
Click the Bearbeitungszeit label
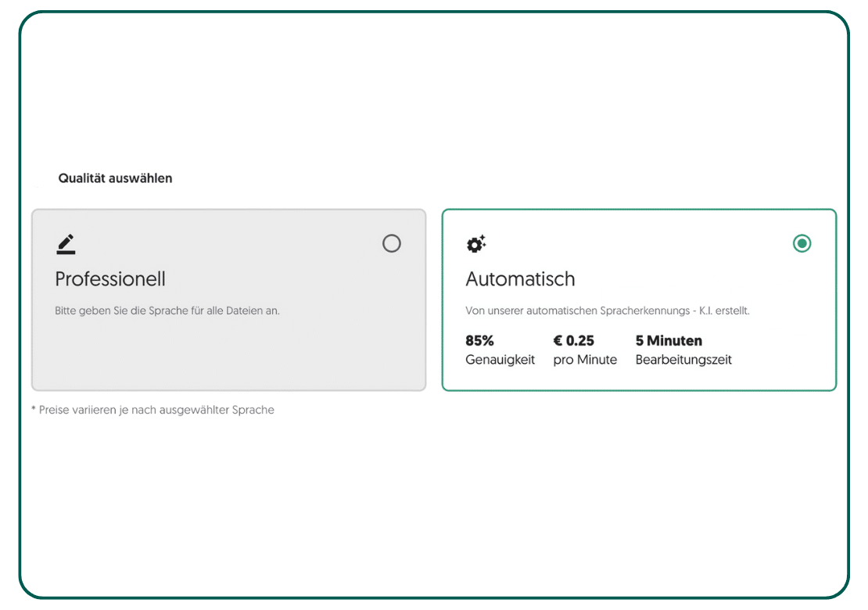point(683,360)
